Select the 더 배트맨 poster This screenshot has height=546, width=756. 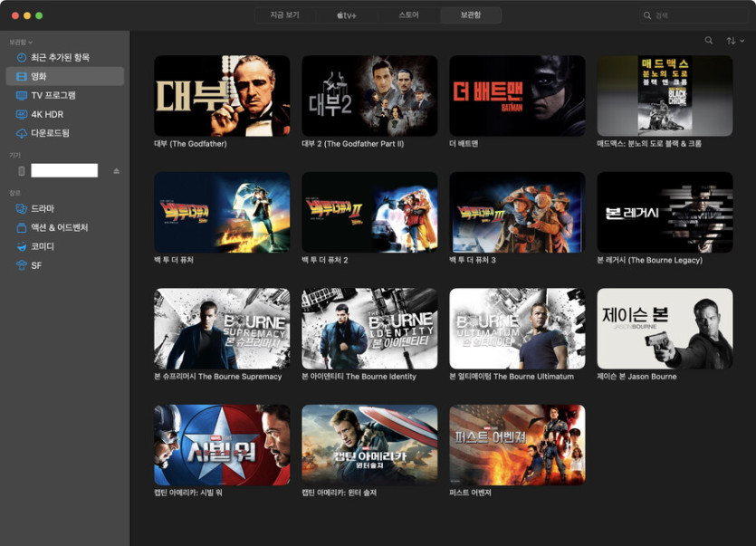(x=516, y=95)
